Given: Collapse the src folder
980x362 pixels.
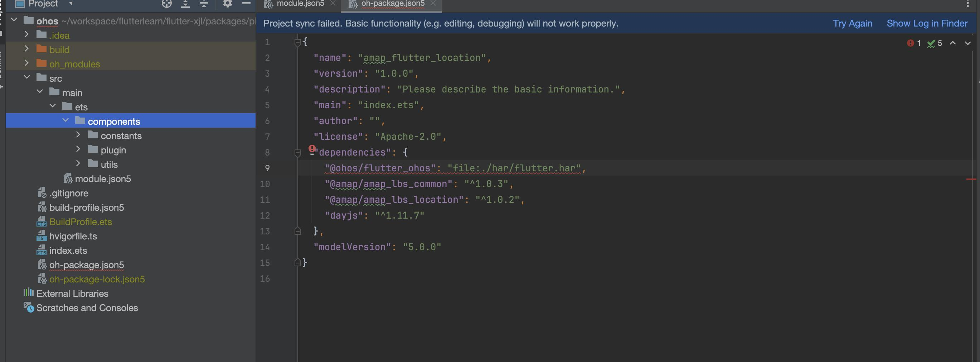Looking at the screenshot, I should click(x=26, y=77).
